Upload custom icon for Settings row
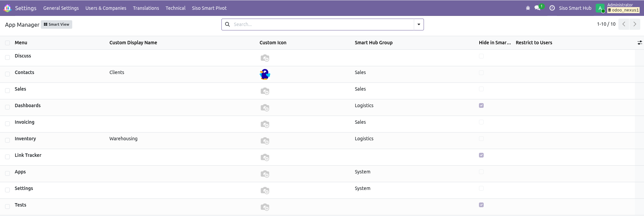The height and width of the screenshot is (216, 644). click(265, 191)
